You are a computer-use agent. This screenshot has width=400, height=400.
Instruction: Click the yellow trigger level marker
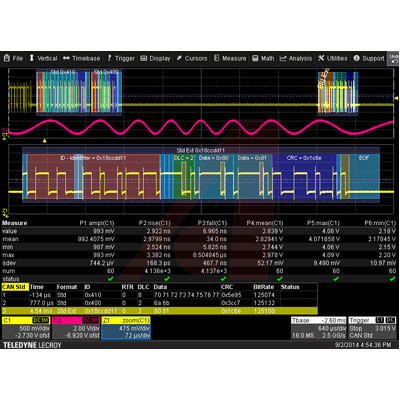(396, 98)
